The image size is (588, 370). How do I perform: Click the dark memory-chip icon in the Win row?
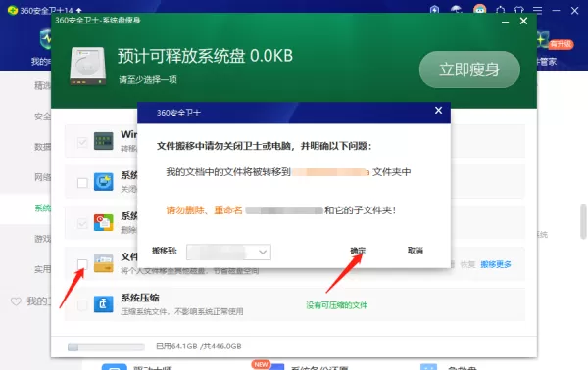point(104,141)
